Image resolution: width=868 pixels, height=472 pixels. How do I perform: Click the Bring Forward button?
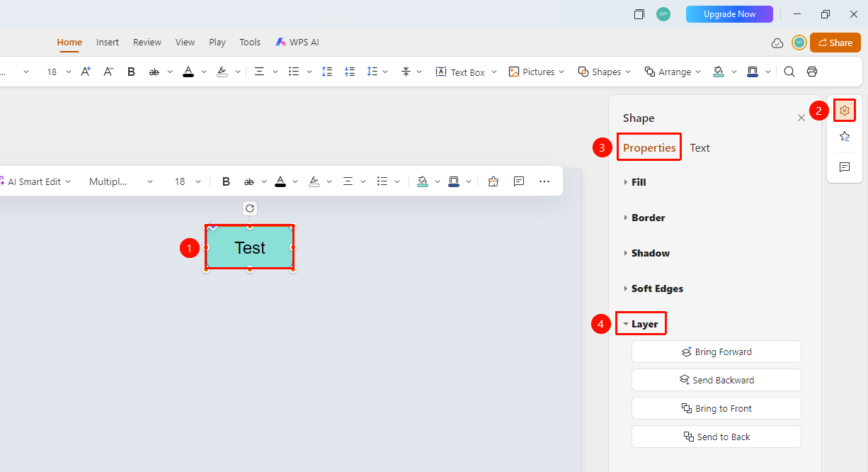tap(716, 352)
